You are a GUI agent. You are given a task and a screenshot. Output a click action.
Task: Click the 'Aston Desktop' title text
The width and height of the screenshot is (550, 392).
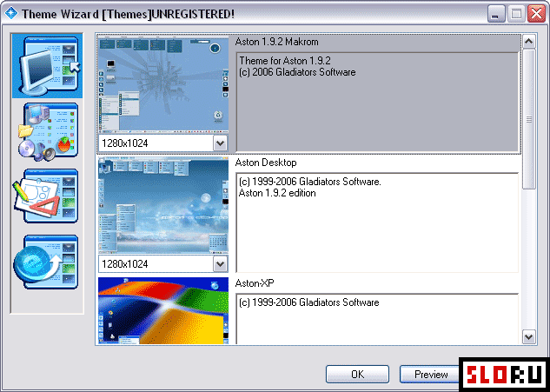[x=266, y=163]
